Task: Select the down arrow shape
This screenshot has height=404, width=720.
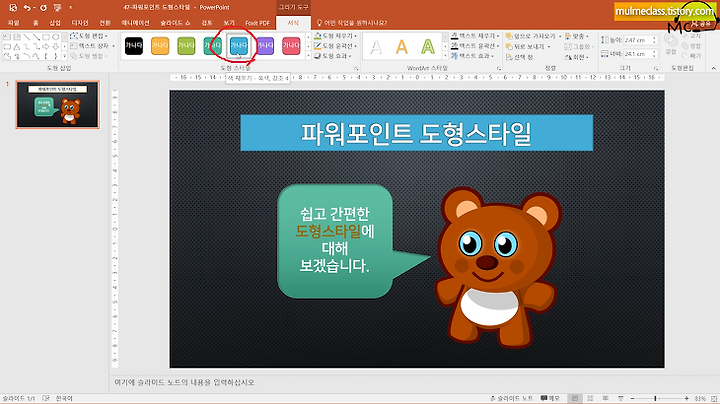Action: (56, 46)
